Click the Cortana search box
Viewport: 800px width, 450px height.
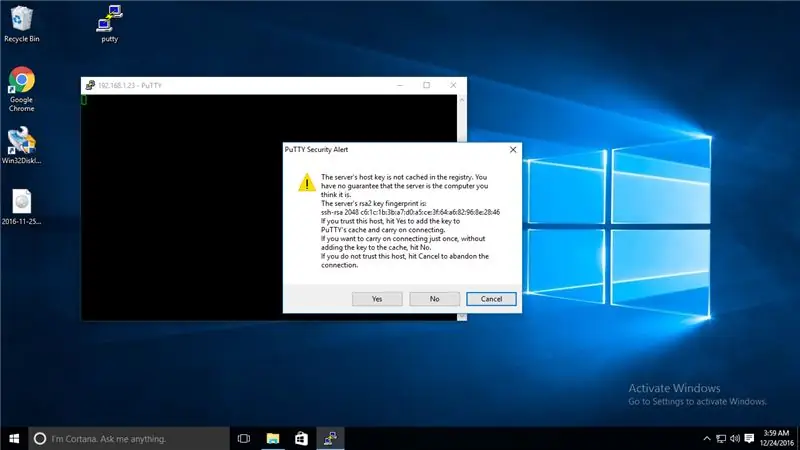tap(129, 439)
